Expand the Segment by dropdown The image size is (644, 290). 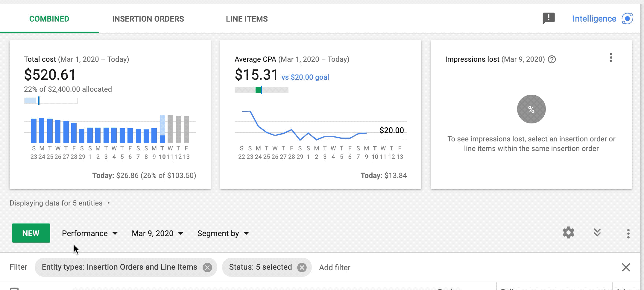223,233
